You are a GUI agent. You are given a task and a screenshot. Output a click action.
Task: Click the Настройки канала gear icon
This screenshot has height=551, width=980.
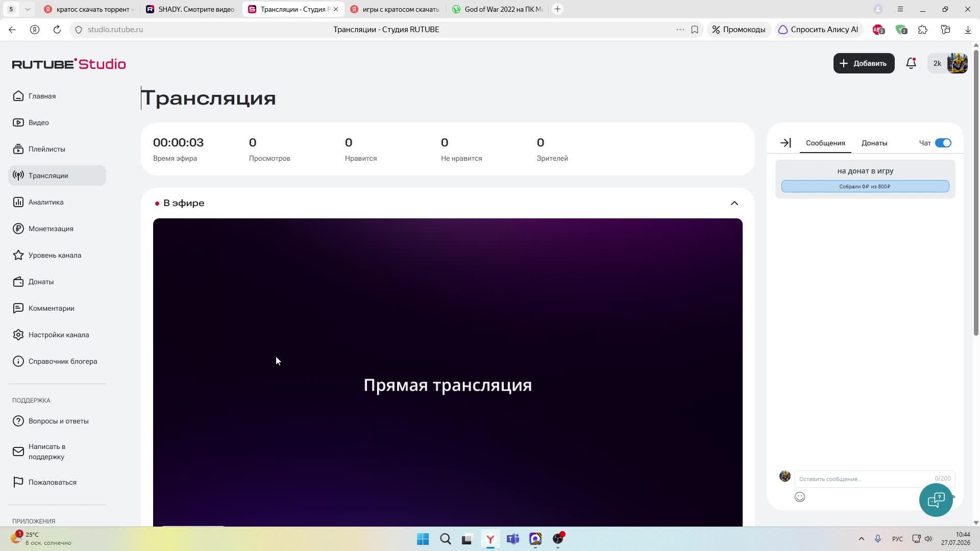18,335
